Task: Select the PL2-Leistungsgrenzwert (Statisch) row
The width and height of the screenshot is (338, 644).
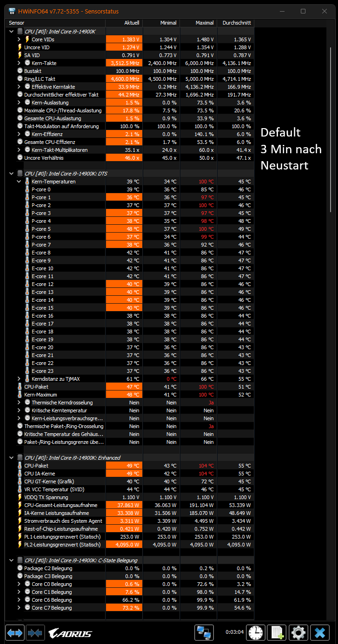Action: tap(130, 545)
